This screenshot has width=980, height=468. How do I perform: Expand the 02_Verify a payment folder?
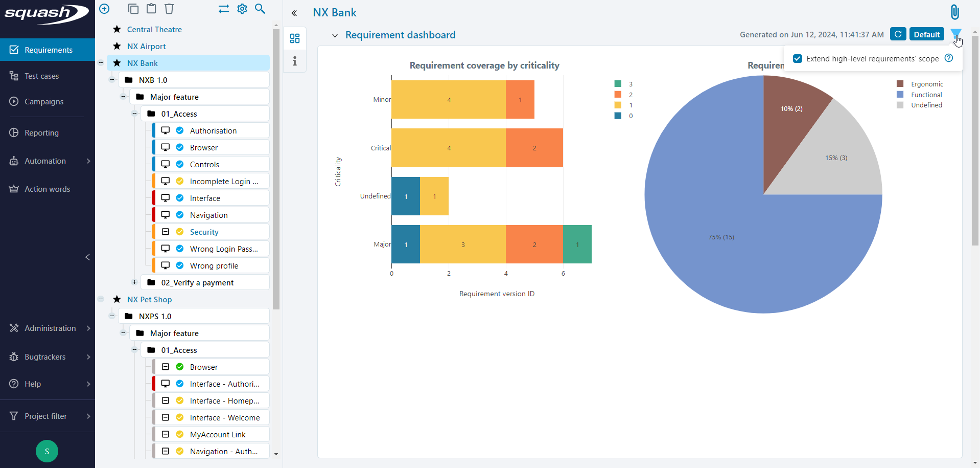134,282
